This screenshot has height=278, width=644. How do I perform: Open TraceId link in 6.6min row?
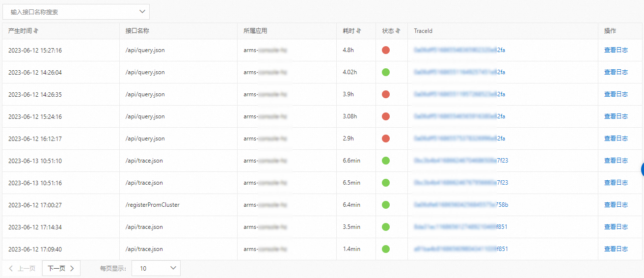tap(461, 161)
